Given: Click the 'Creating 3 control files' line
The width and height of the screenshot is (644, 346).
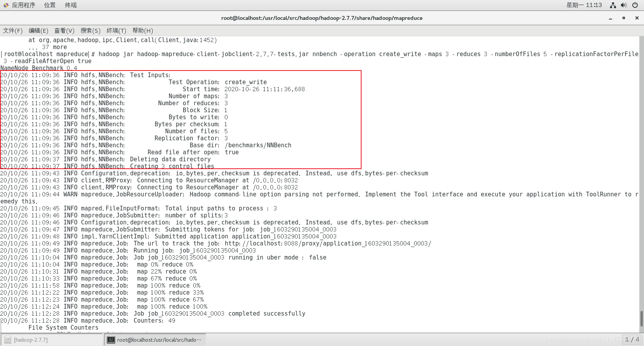Looking at the screenshot, I should (107, 166).
